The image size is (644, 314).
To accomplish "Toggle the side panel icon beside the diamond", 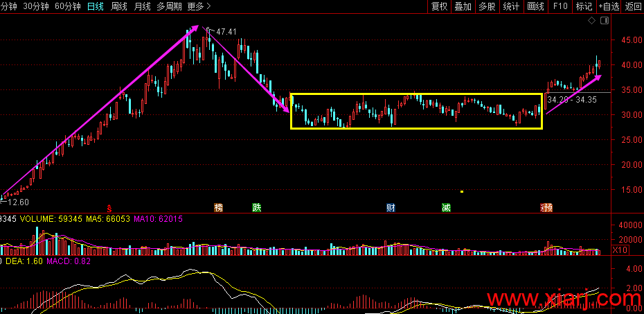I will [604, 21].
